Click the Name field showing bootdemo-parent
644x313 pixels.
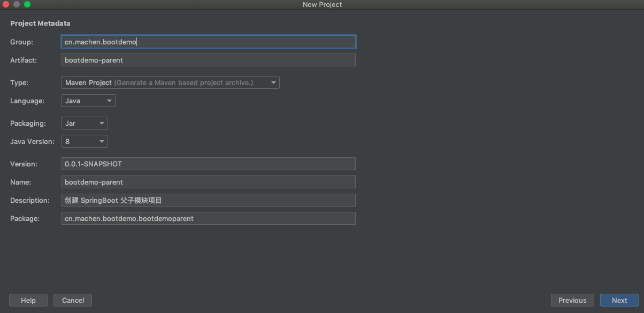209,182
